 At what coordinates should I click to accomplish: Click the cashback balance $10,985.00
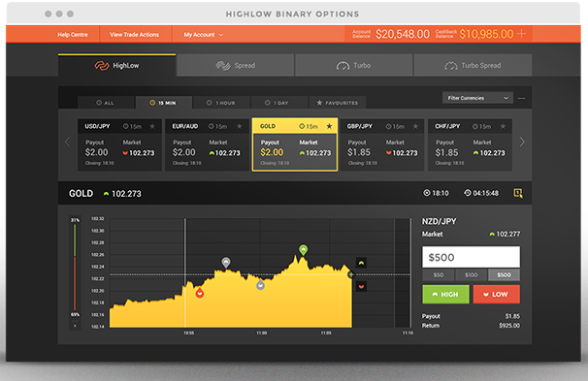click(x=486, y=34)
